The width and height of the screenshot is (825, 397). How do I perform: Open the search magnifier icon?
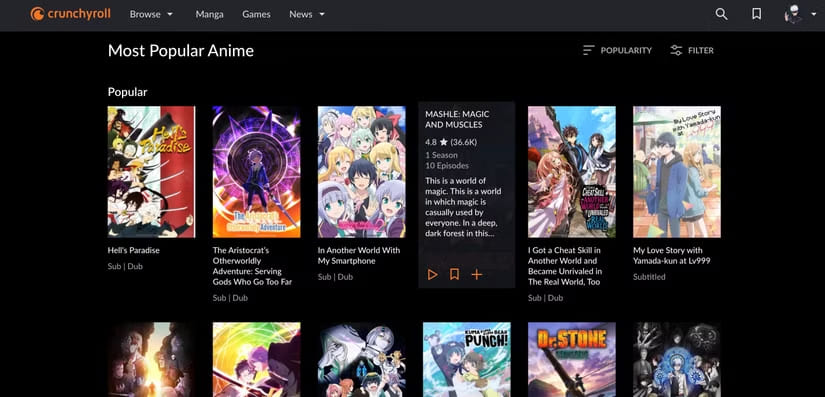[721, 14]
